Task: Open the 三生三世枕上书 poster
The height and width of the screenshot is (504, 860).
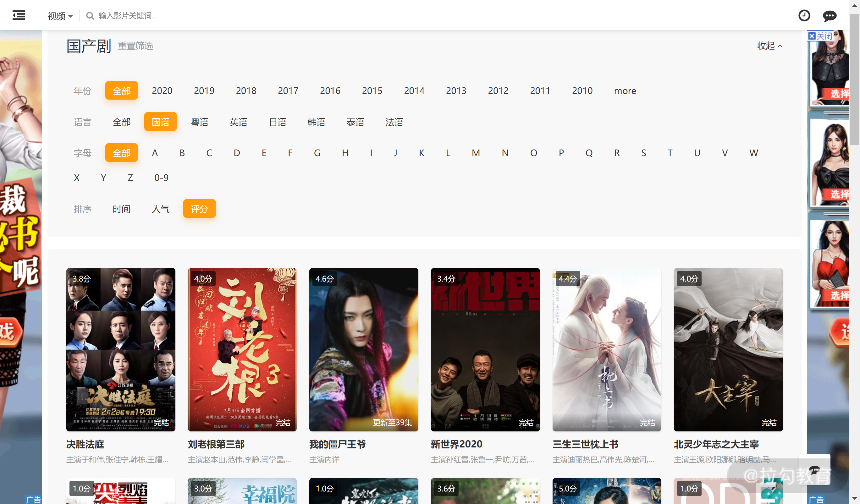Action: (x=607, y=349)
